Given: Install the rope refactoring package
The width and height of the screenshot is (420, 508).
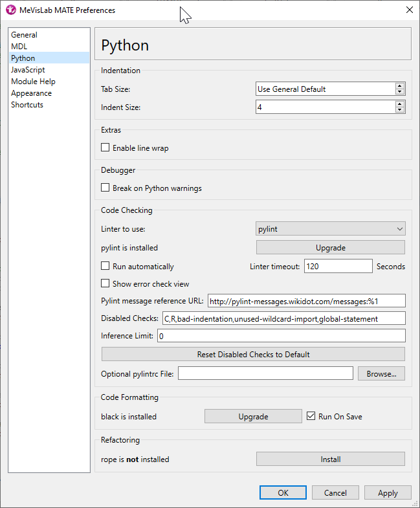Looking at the screenshot, I should click(331, 459).
